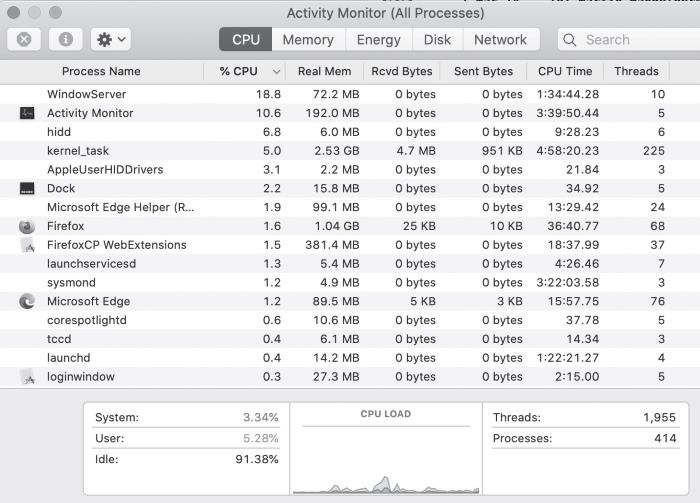The width and height of the screenshot is (700, 503).
Task: Select the Network tab
Action: pos(500,40)
